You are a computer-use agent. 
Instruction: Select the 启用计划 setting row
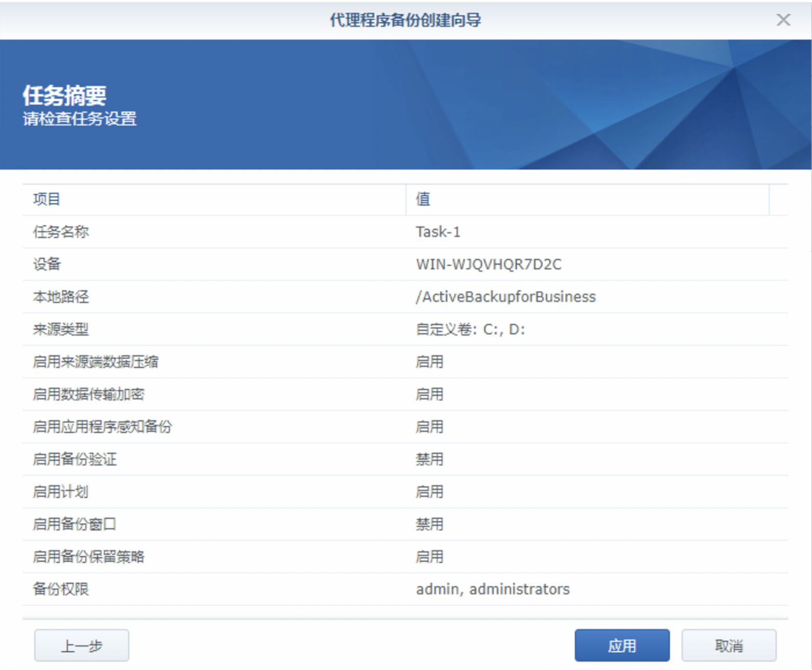click(x=208, y=492)
